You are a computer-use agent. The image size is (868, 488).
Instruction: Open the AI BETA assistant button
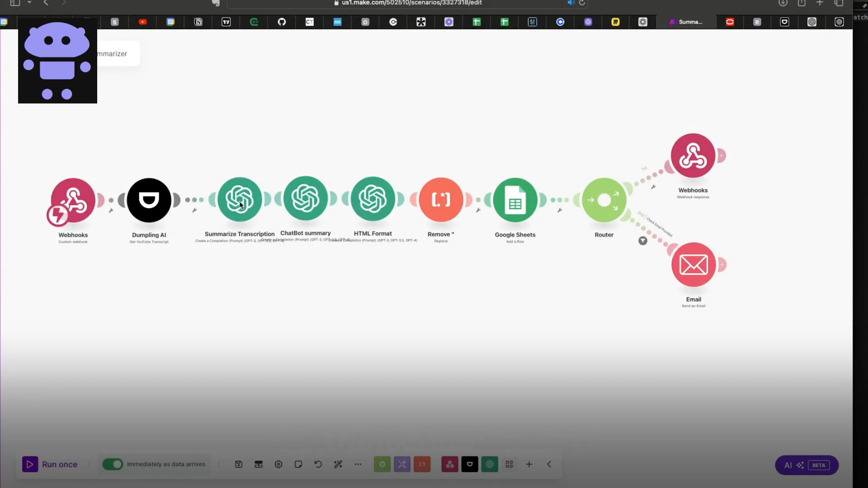[807, 465]
